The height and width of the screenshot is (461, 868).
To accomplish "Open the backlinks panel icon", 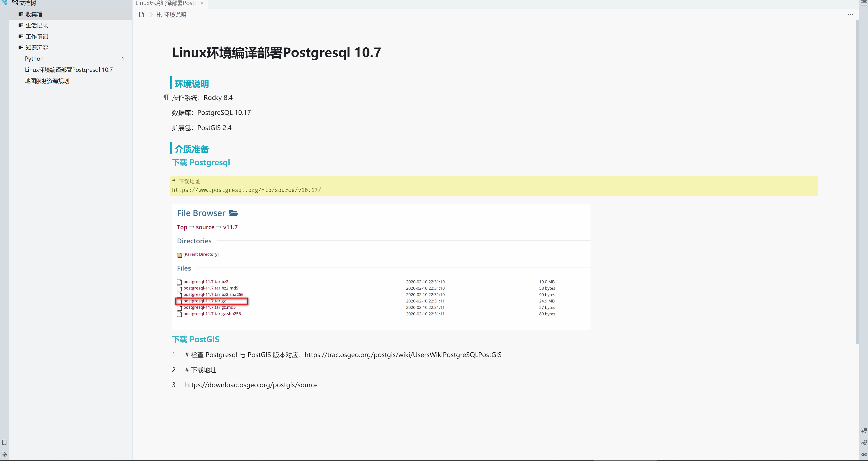I will (864, 454).
